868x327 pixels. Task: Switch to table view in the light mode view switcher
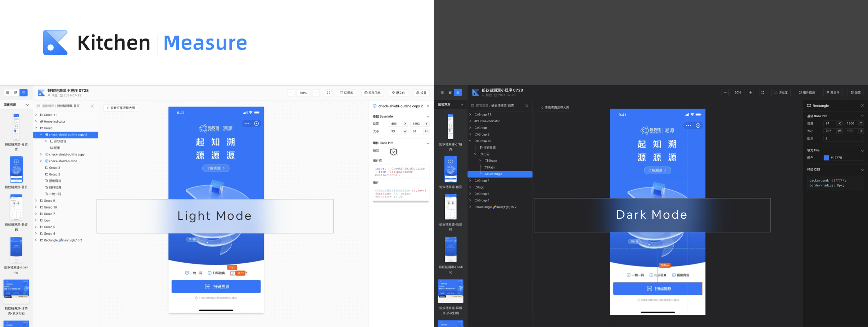click(x=8, y=93)
